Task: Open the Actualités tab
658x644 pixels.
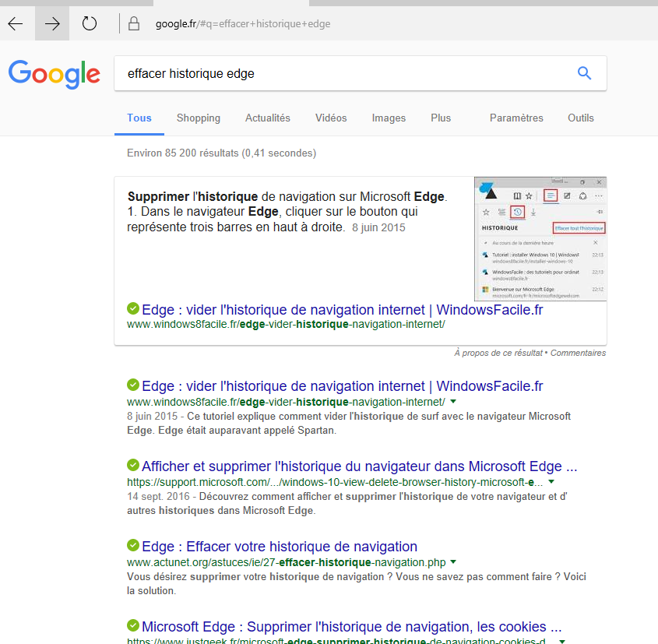Action: 268,118
